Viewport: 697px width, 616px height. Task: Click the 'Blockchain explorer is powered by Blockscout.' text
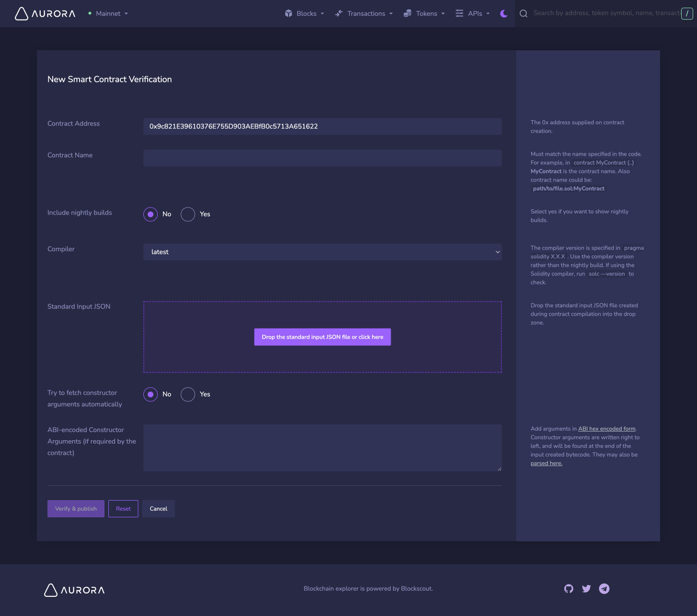coord(368,589)
